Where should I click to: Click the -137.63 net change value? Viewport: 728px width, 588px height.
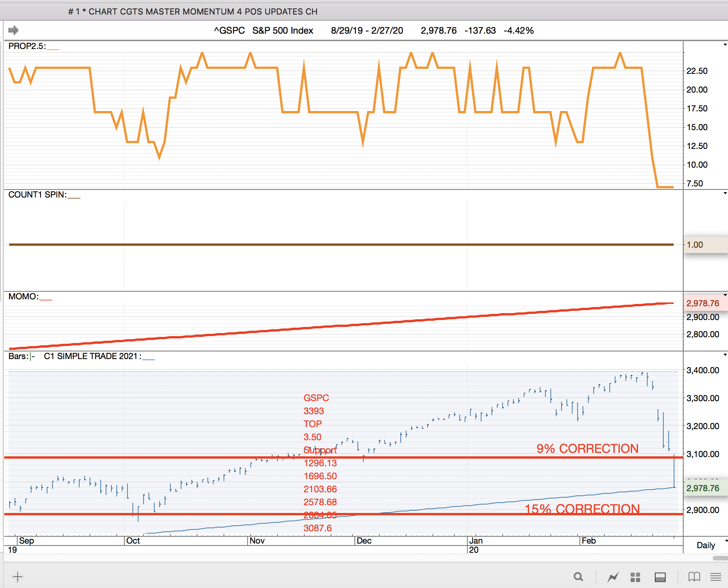(480, 30)
